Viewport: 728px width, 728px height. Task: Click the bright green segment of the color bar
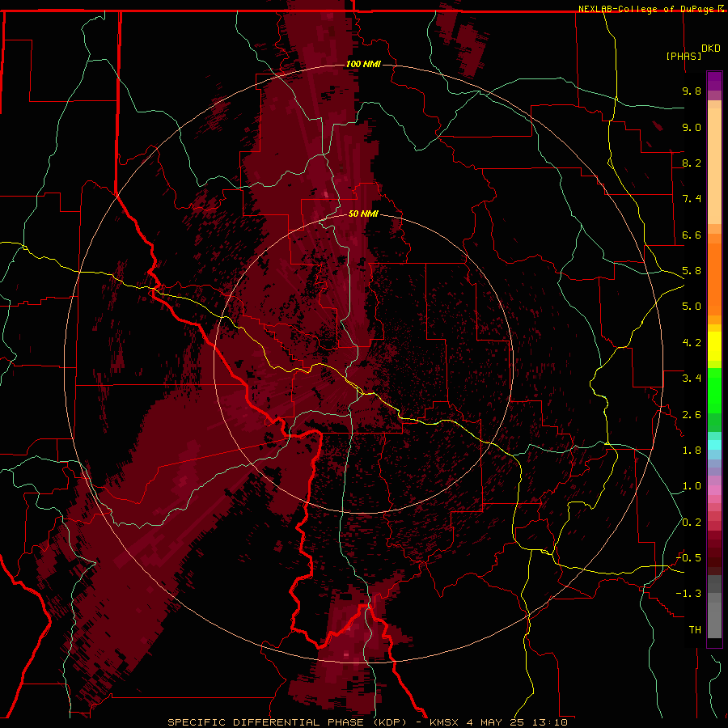pos(714,391)
